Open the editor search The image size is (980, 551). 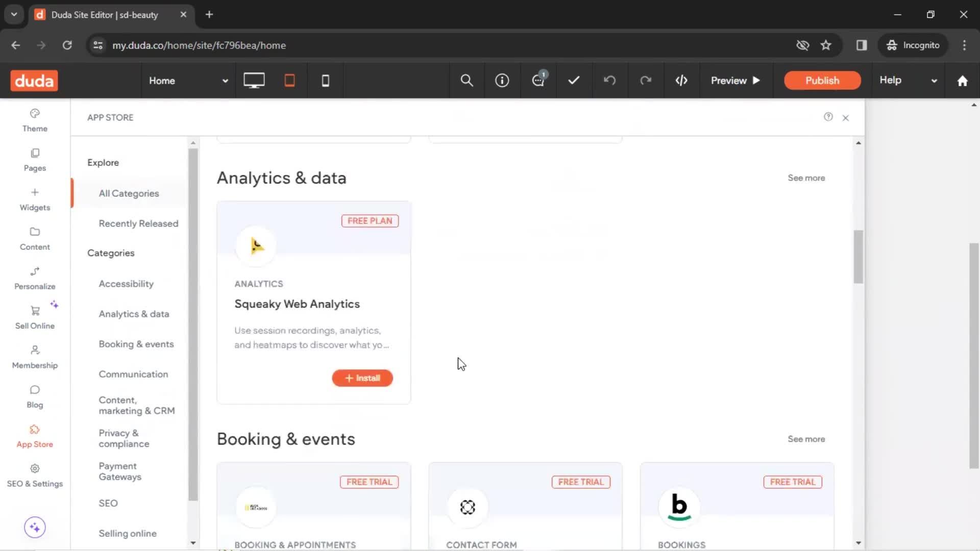(467, 81)
